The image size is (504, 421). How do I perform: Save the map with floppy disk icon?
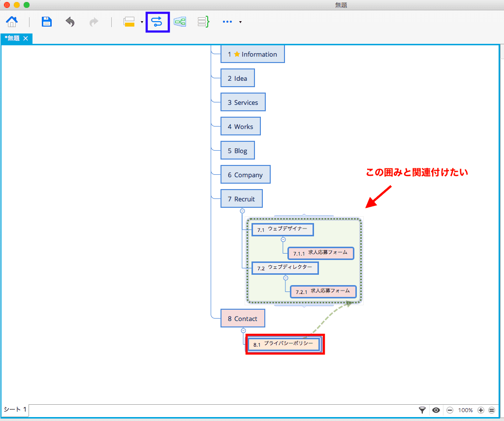click(x=47, y=22)
